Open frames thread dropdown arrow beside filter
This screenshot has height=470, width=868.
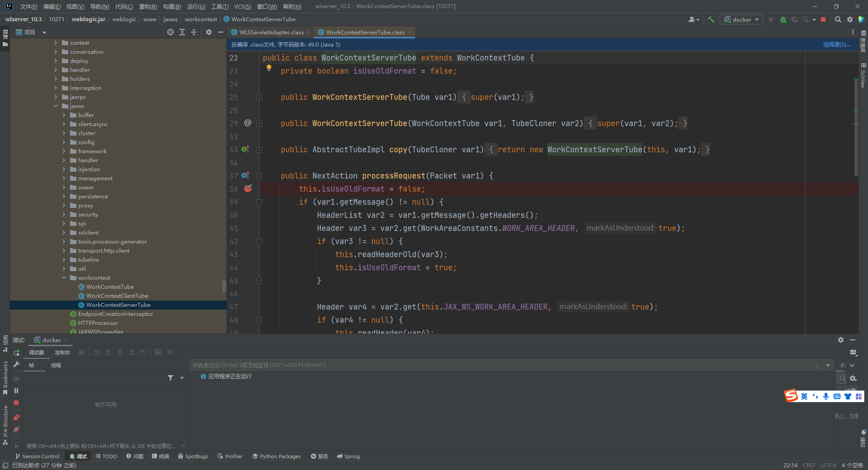182,378
